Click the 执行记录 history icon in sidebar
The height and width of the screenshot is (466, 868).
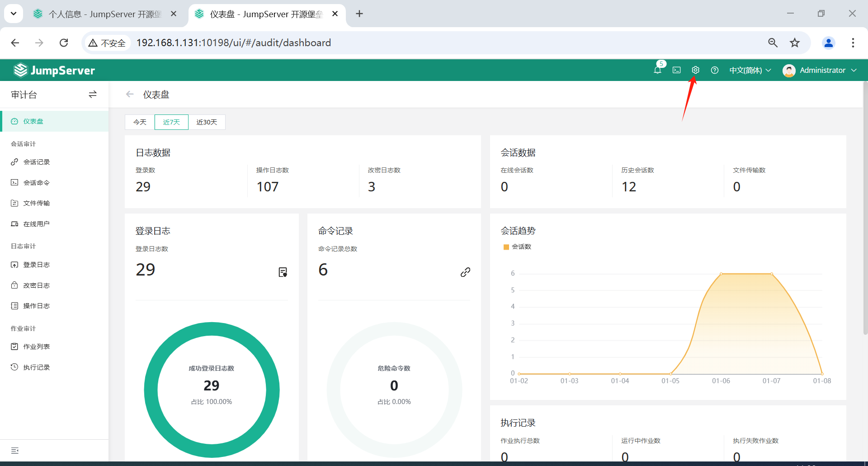(x=14, y=367)
